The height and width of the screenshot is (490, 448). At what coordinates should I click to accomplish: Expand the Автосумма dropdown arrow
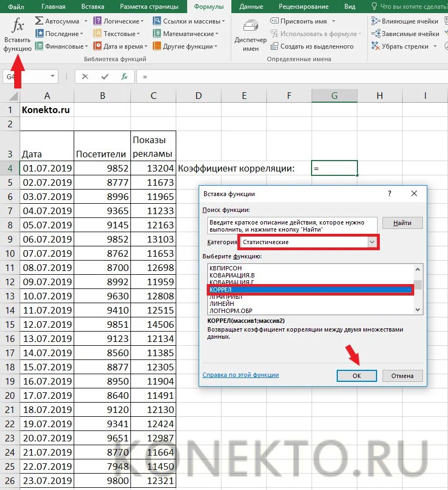click(86, 21)
